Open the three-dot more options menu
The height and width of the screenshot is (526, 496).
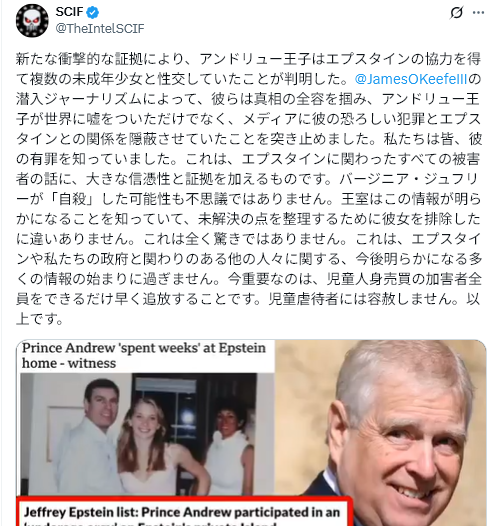478,13
